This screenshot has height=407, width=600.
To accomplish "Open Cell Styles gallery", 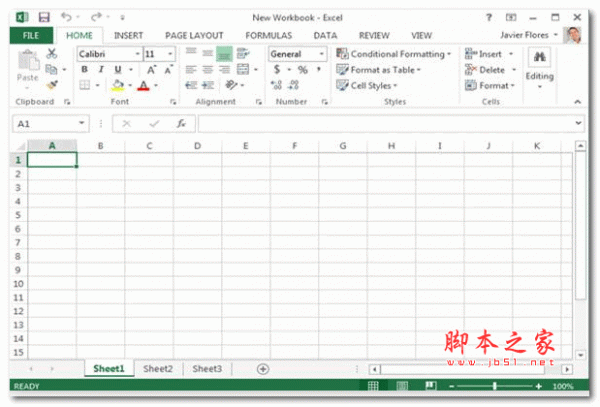I will 367,85.
